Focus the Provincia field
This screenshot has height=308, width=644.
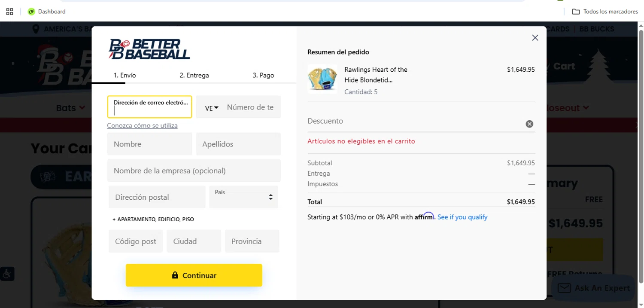click(252, 241)
